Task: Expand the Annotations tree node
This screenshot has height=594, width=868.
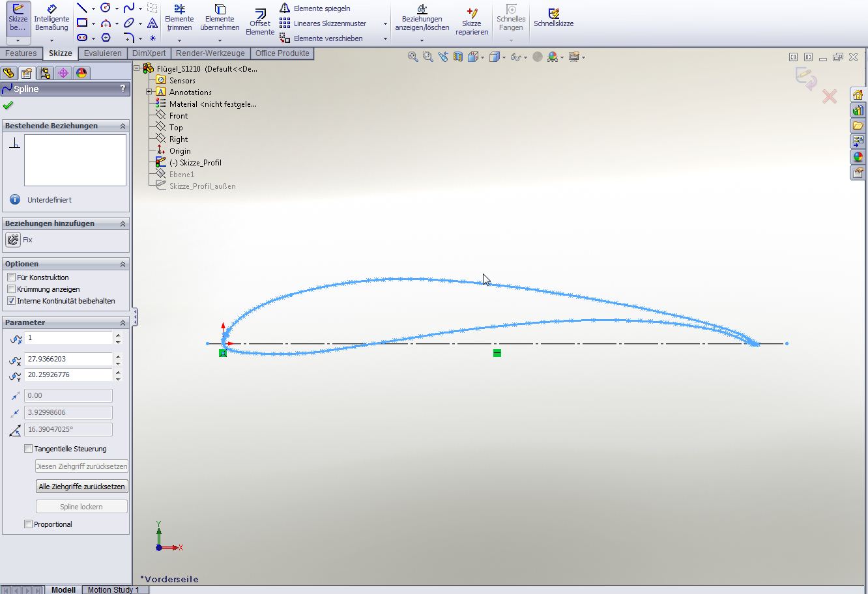Action: 149,92
